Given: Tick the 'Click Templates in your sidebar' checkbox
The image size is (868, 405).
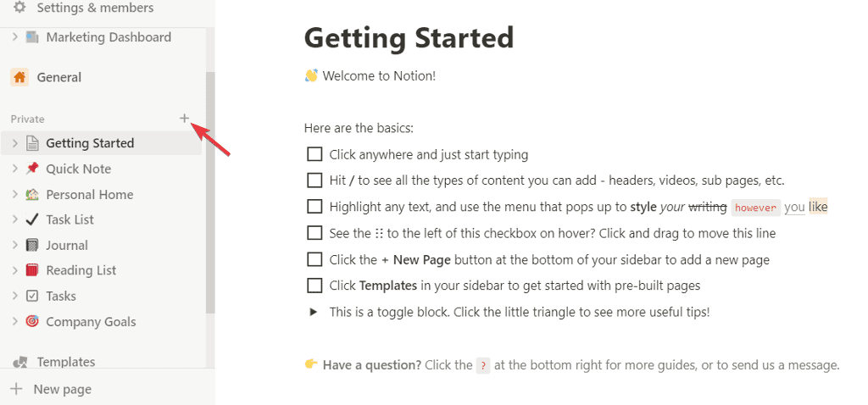Looking at the screenshot, I should pos(314,285).
